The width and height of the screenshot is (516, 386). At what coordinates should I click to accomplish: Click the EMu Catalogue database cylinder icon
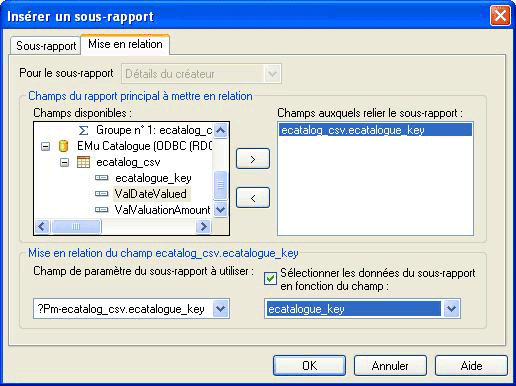(63, 146)
